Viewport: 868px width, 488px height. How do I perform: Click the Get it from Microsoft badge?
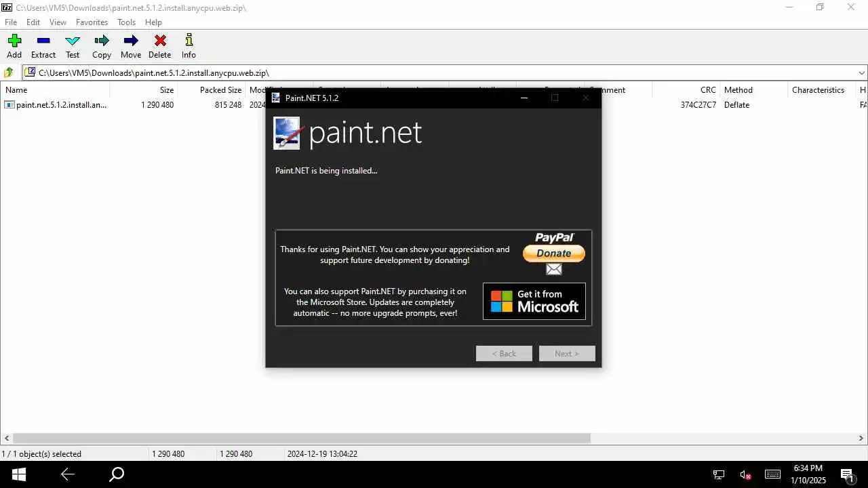[534, 301]
